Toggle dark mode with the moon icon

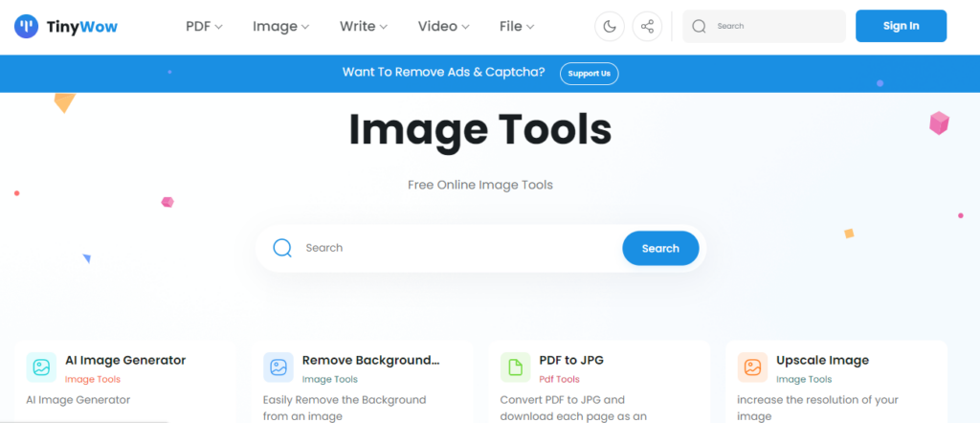[x=610, y=27]
